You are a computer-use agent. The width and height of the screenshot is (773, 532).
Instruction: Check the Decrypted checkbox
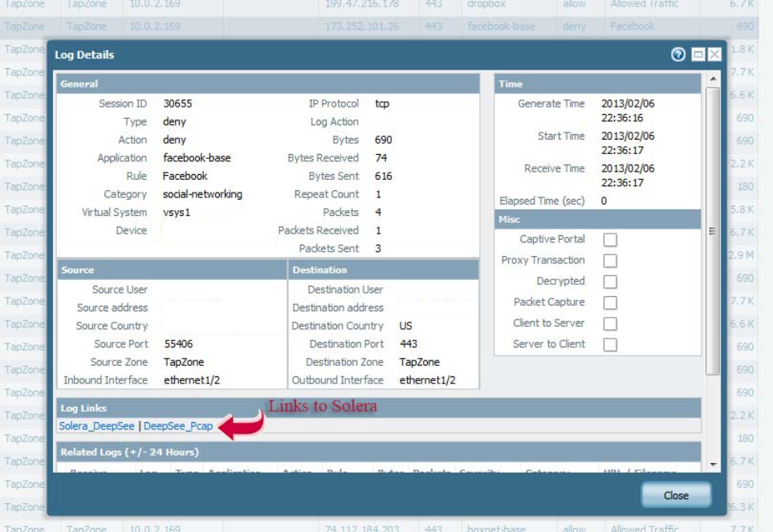(610, 282)
